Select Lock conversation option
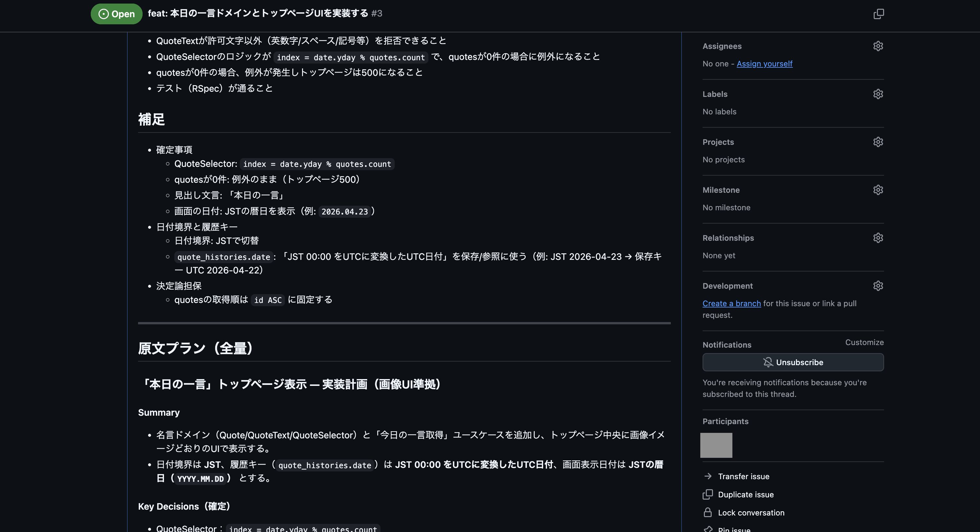This screenshot has width=980, height=532. point(751,513)
